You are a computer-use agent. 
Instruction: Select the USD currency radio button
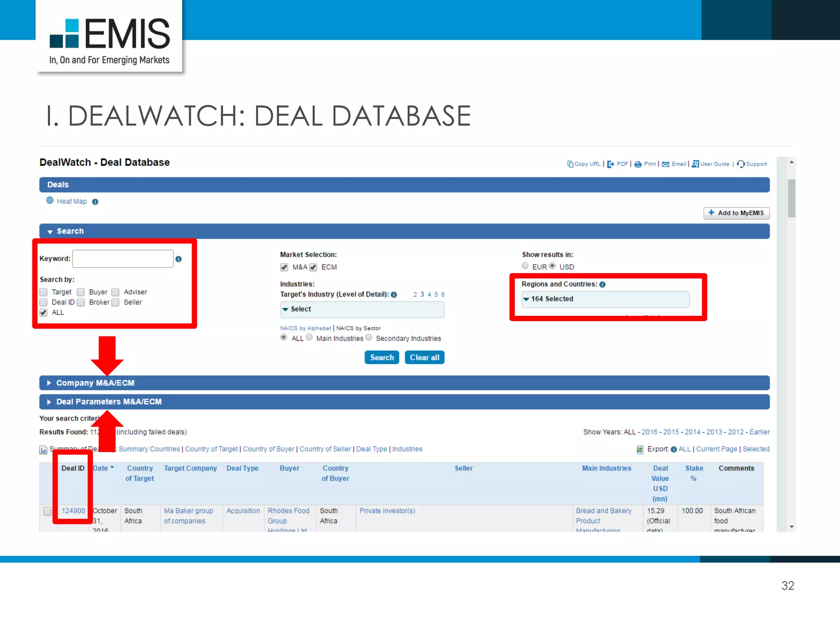[552, 266]
